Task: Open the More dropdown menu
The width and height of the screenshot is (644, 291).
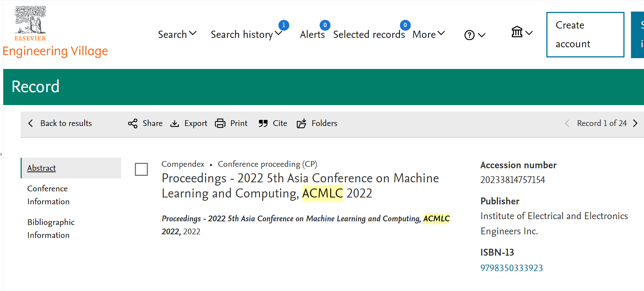Action: click(428, 34)
